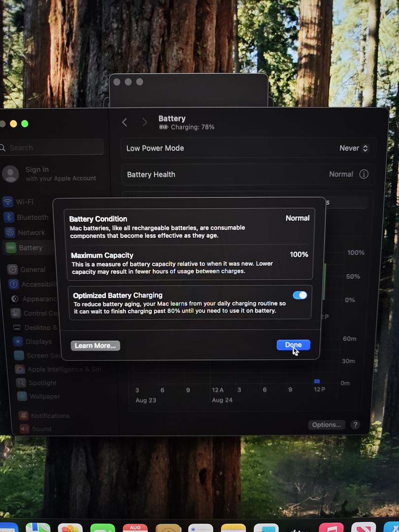
Task: Open the Low Power Mode Never dropdown
Action: tap(354, 148)
